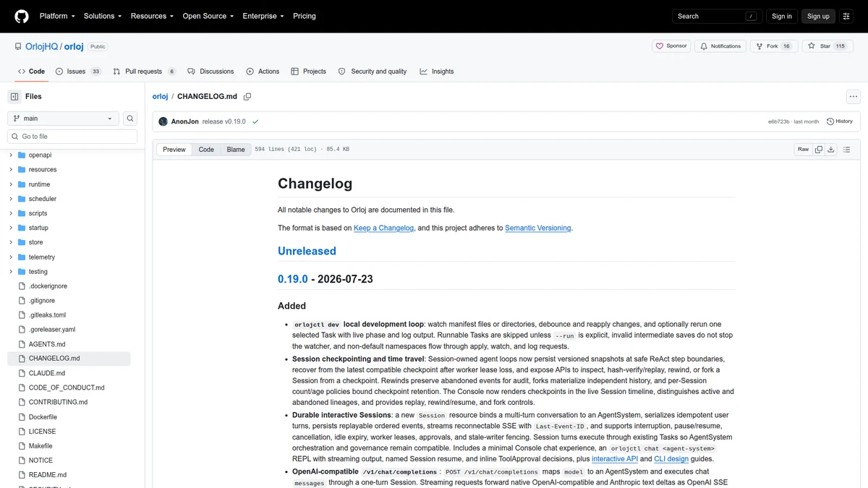Focus the Go to file input

72,136
